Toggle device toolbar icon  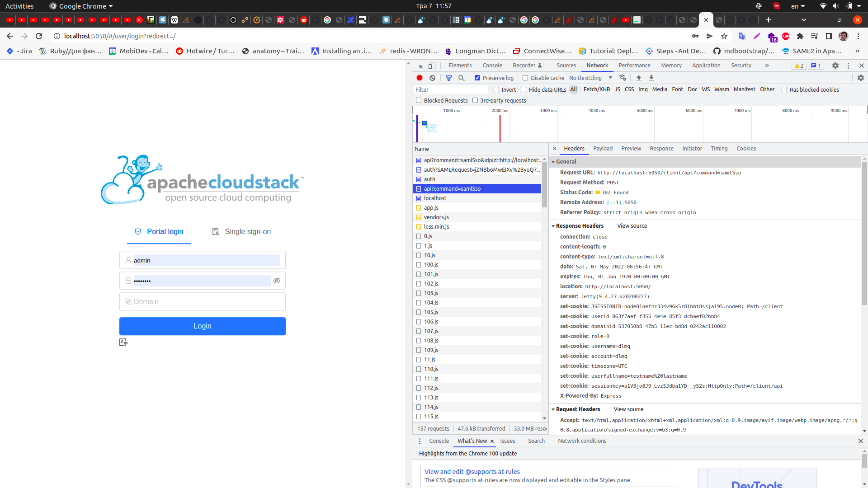[x=432, y=66]
